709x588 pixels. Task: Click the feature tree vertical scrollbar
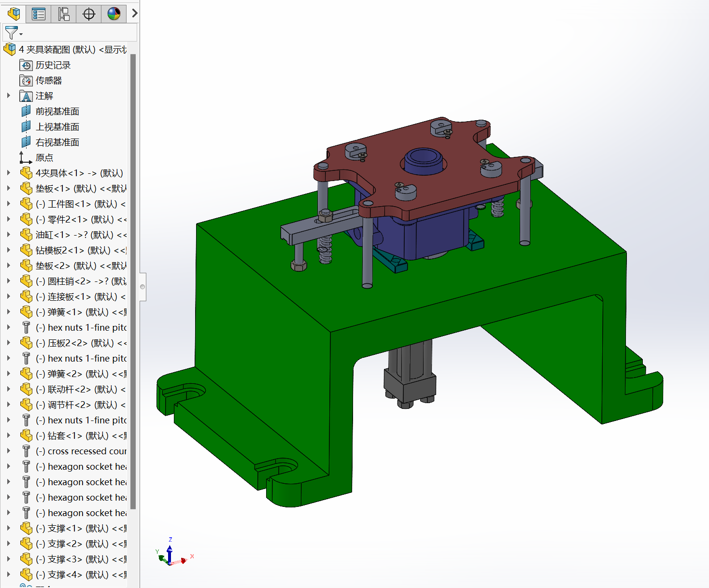coord(133,280)
